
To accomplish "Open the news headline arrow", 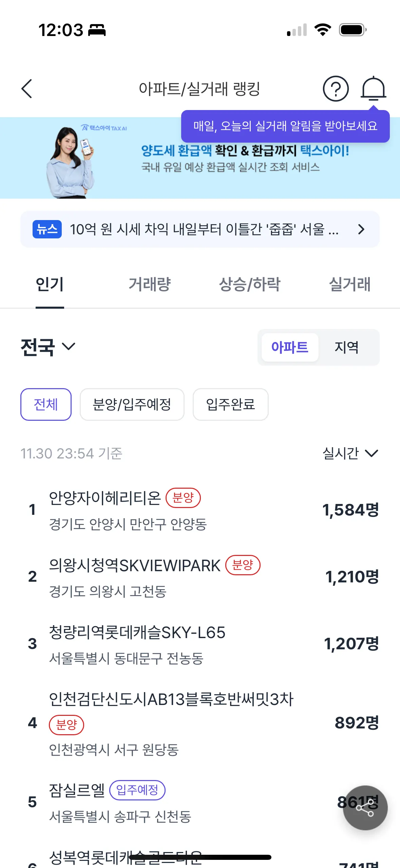I will [361, 229].
